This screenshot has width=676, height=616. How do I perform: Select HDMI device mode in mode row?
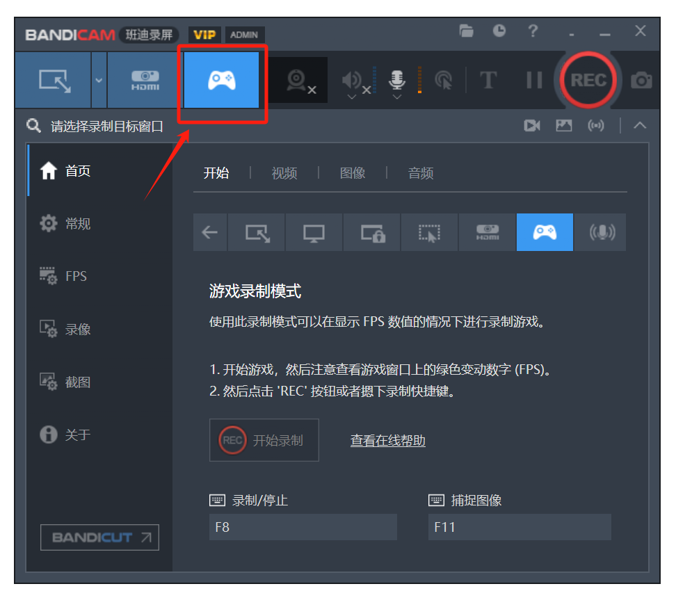tap(487, 232)
